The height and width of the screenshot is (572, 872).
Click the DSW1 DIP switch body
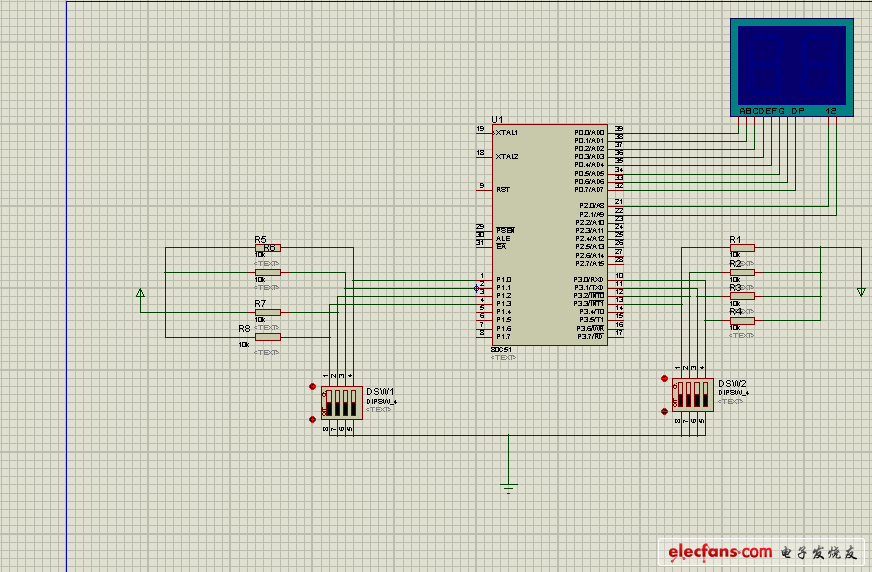click(340, 403)
